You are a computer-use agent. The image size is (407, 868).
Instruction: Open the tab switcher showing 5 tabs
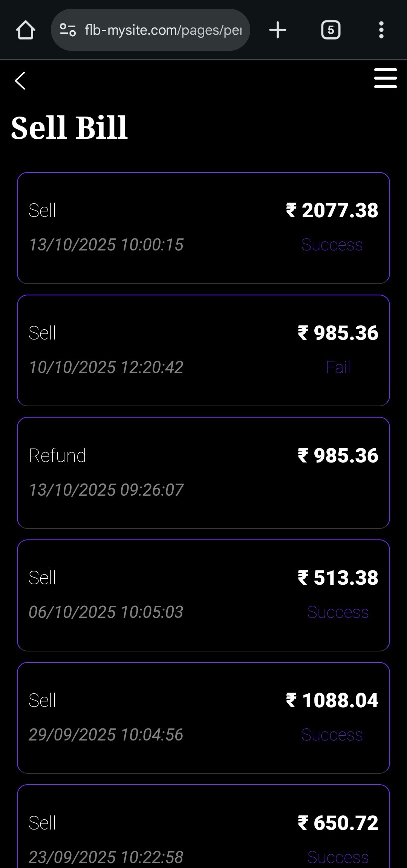click(x=330, y=30)
